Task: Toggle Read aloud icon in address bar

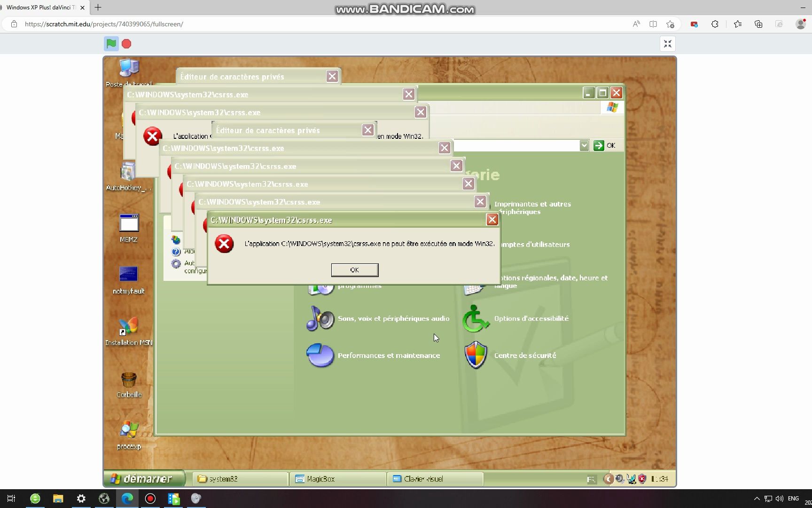Action: point(636,24)
